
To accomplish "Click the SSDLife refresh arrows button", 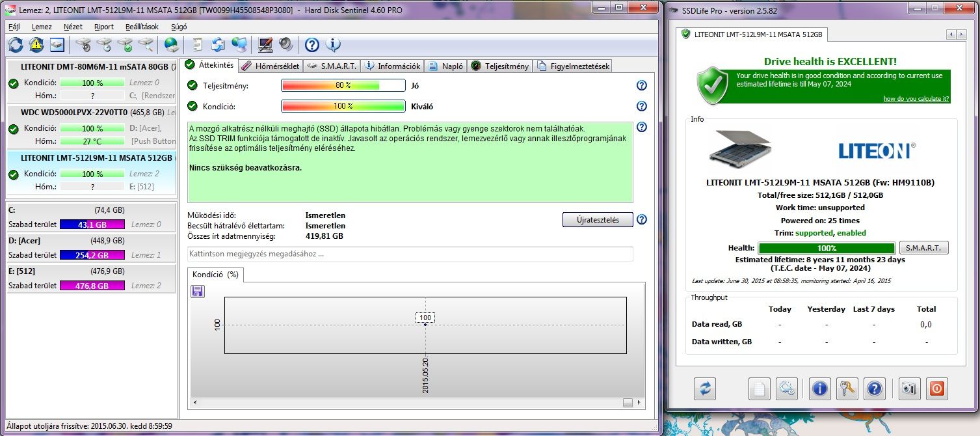I will [705, 388].
